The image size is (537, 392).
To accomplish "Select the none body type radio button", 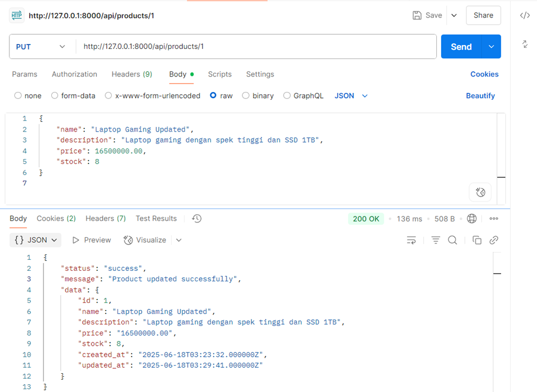I will pos(18,96).
